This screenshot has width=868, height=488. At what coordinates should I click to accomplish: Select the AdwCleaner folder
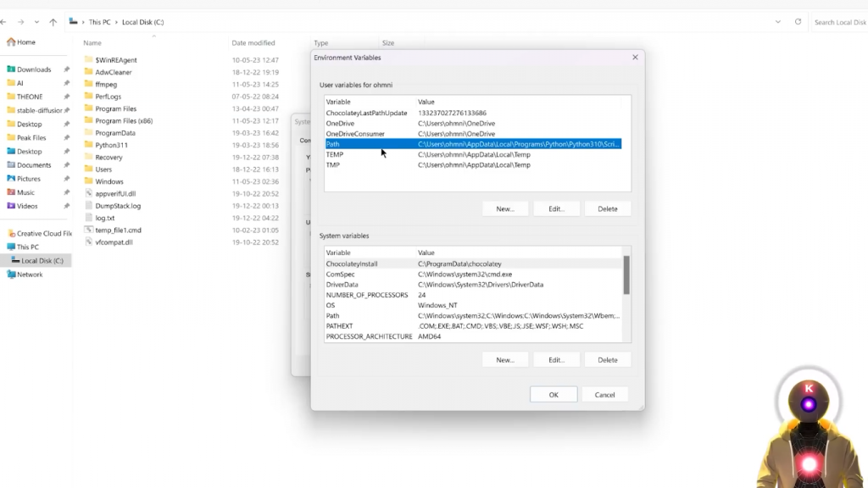coord(108,72)
